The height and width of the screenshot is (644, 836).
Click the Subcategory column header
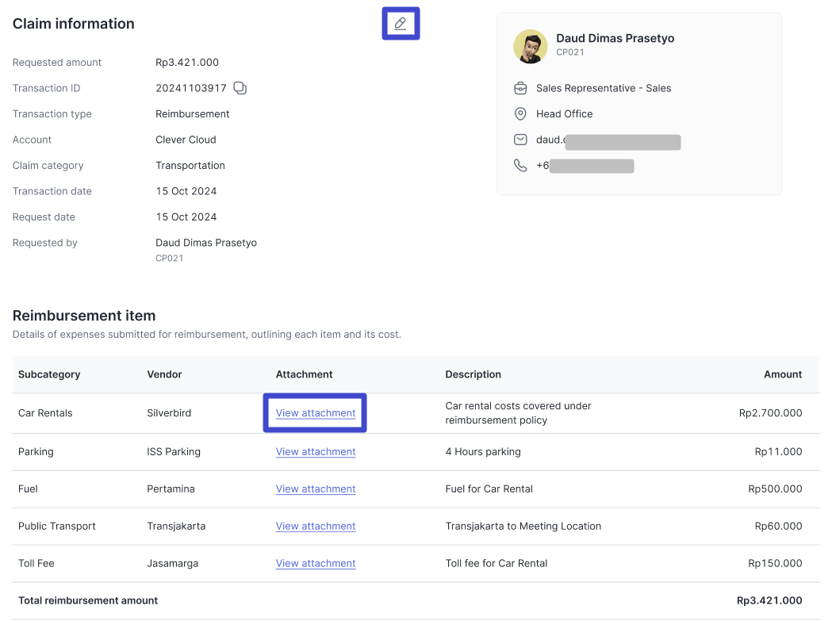pos(49,374)
